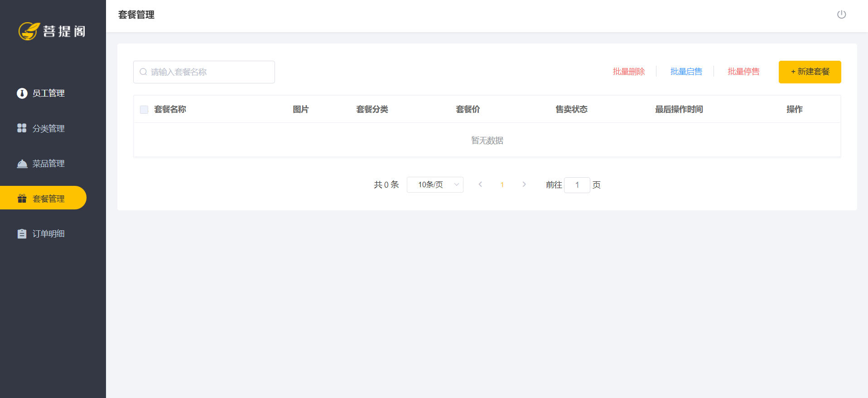The image size is (868, 398).
Task: Open 员工管理 menu item
Action: (48, 93)
